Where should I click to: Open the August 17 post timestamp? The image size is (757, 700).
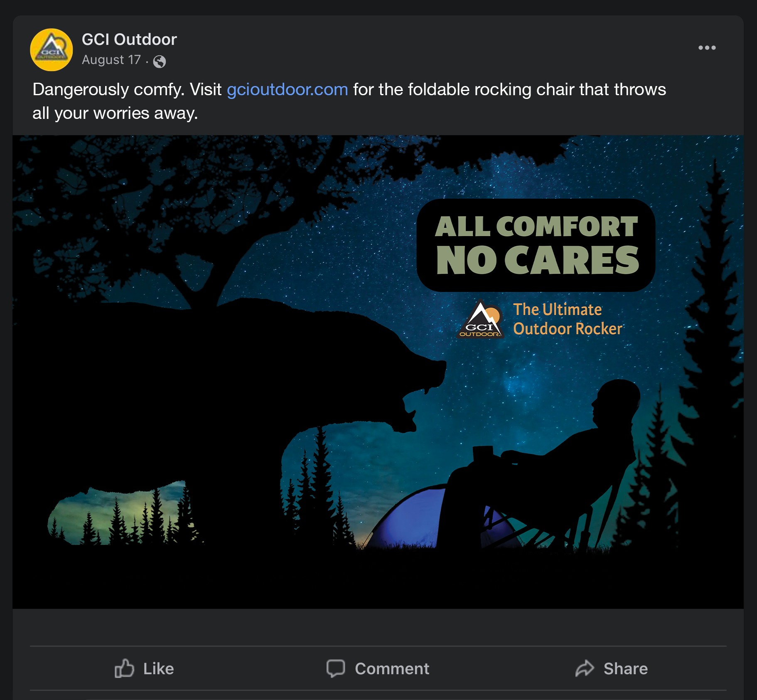pyautogui.click(x=111, y=60)
